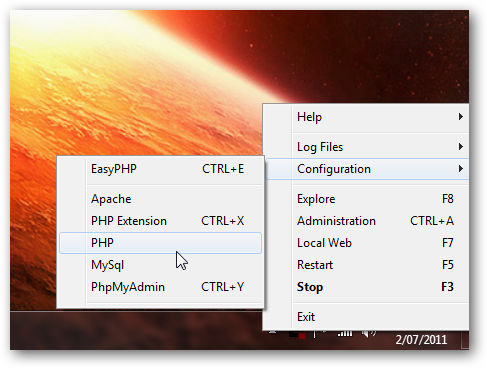Launch Local Web from the menu
487x368 pixels.
pyautogui.click(x=367, y=243)
